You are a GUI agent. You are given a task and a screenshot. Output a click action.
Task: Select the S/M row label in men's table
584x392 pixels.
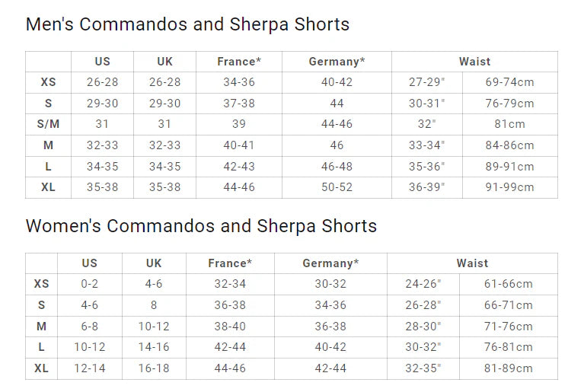pos(48,124)
